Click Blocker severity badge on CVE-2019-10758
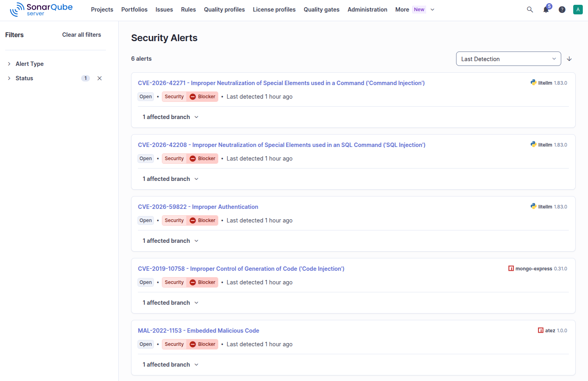This screenshot has height=381, width=588. click(202, 282)
